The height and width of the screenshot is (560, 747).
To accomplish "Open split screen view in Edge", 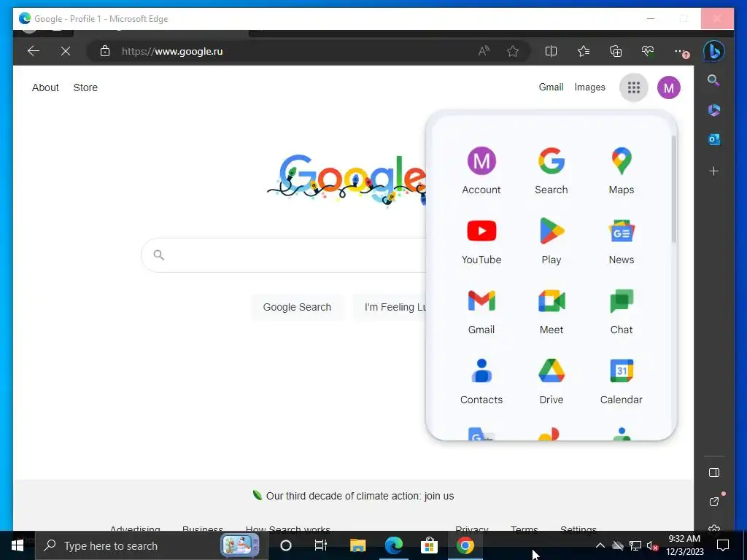I will [551, 51].
